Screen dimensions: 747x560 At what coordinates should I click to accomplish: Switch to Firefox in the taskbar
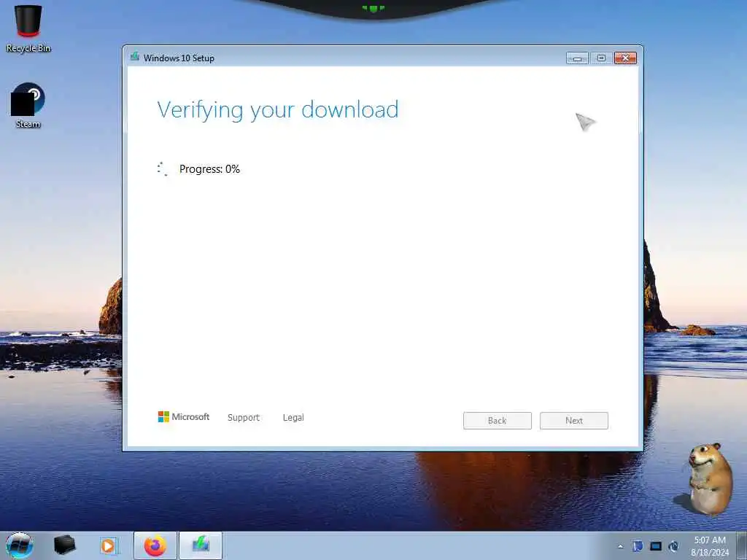coord(155,545)
